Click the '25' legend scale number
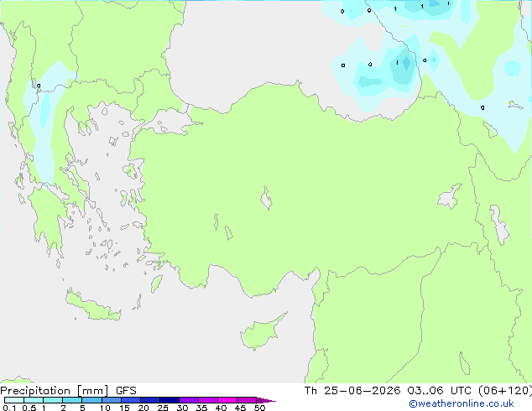The height and width of the screenshot is (411, 532). coord(163,408)
